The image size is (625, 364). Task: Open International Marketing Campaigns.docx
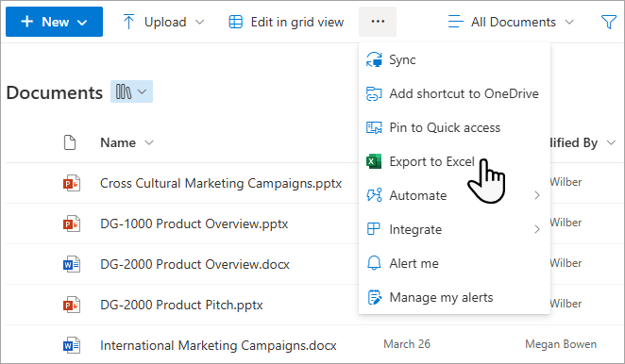click(218, 345)
